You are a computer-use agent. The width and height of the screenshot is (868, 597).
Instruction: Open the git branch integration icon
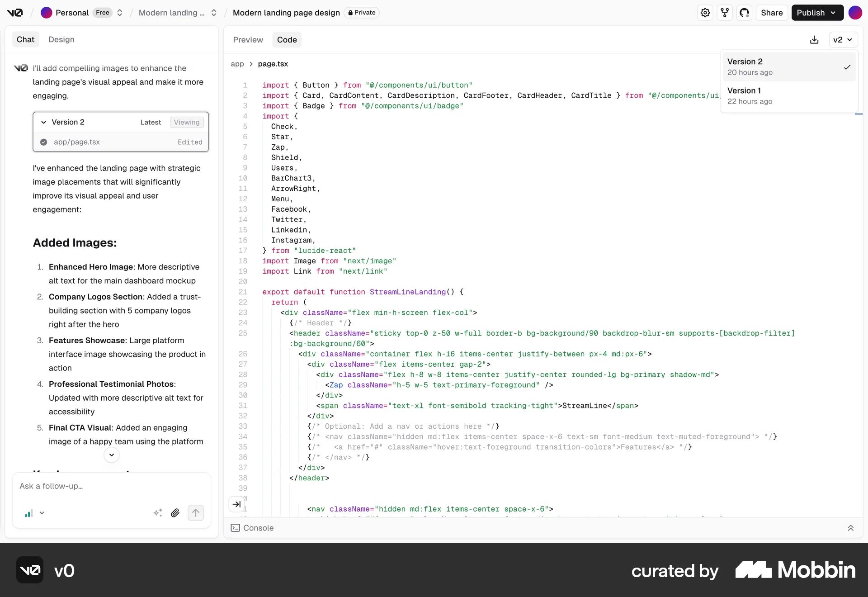coord(725,13)
